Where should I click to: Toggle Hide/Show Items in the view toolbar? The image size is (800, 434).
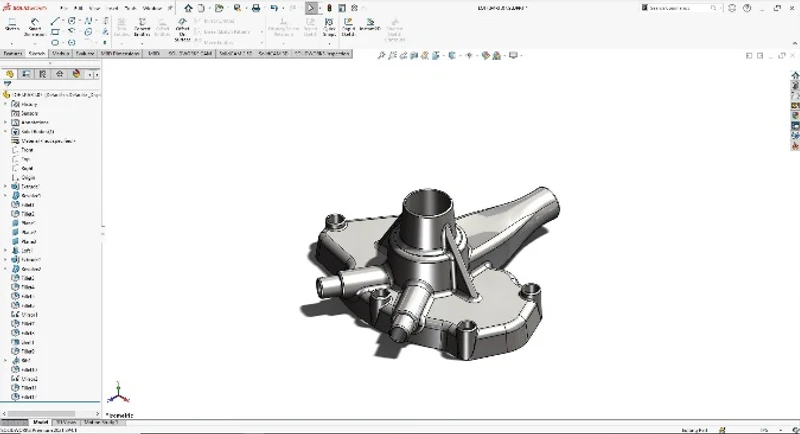[x=469, y=56]
